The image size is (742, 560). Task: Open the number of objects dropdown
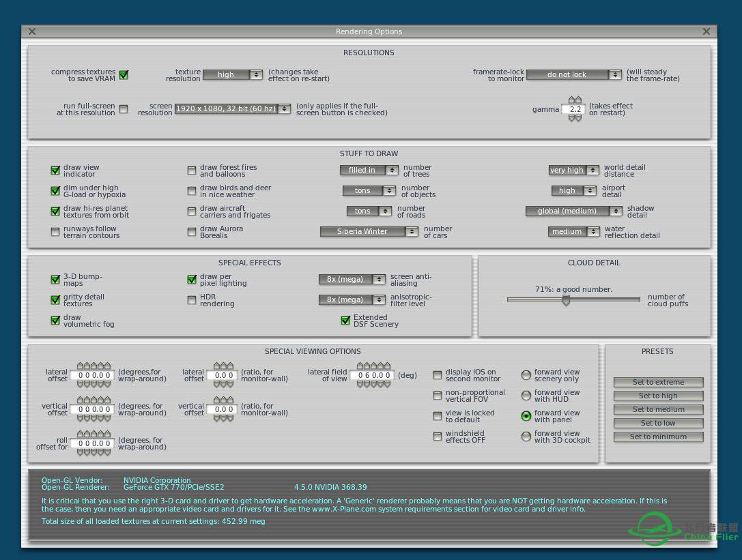(369, 190)
